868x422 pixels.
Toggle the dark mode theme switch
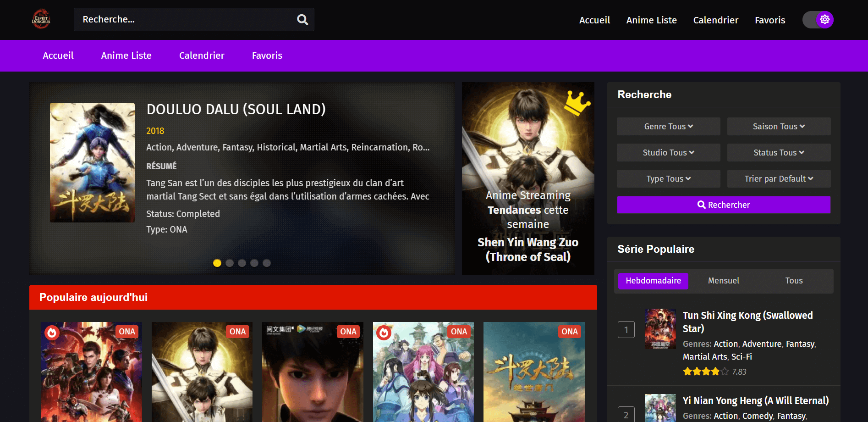[x=818, y=20]
